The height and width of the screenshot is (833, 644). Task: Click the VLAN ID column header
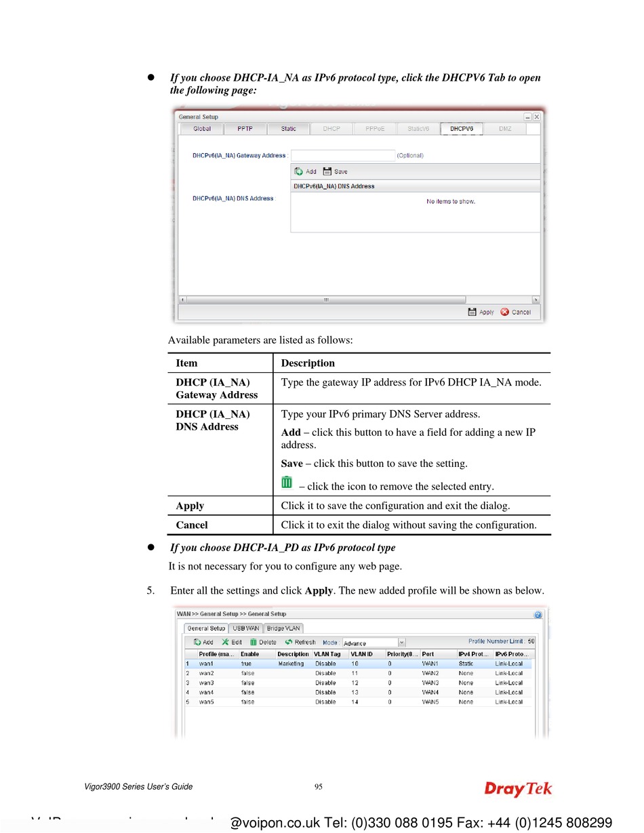point(367,654)
